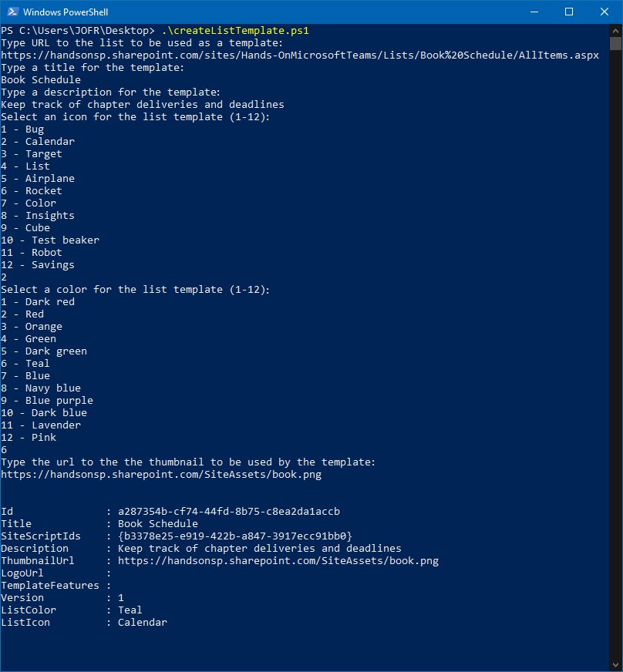This screenshot has height=672, width=623.
Task: Click the template Id GUID value
Action: (229, 512)
